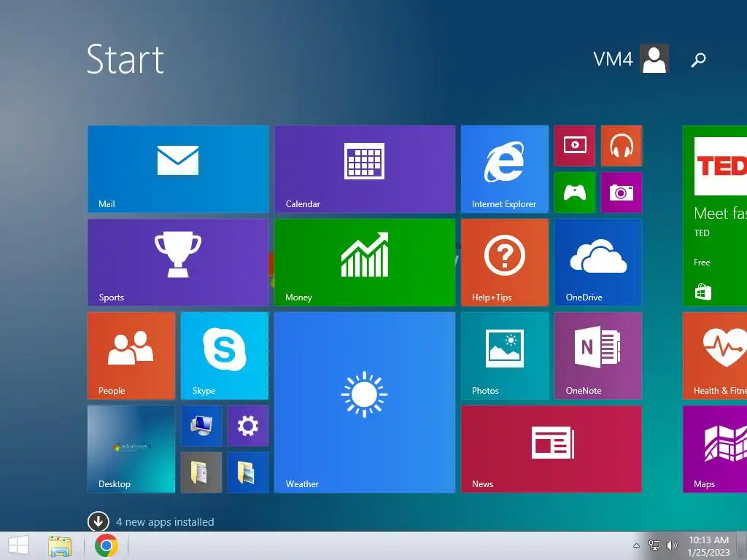
Task: Open the Photos tile
Action: tap(505, 356)
